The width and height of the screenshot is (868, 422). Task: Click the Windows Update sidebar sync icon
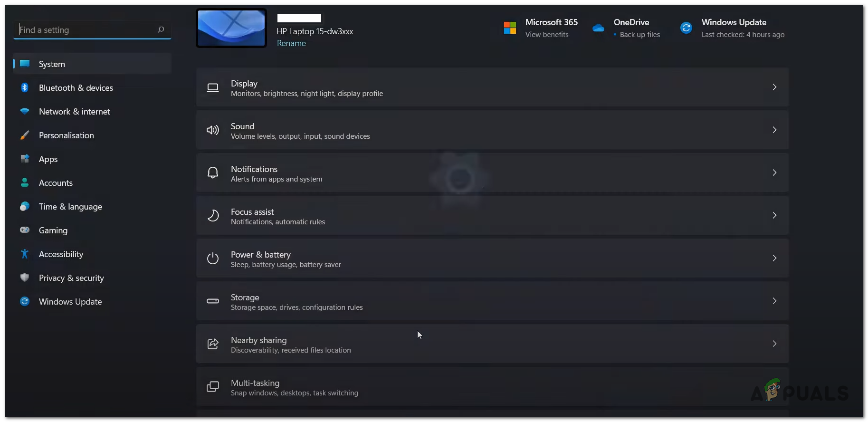coord(25,301)
